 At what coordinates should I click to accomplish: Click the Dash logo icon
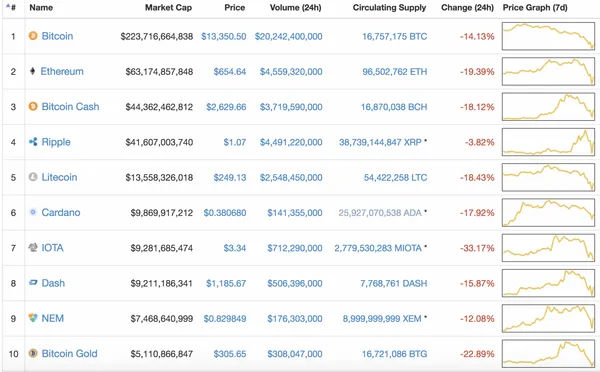tap(33, 283)
